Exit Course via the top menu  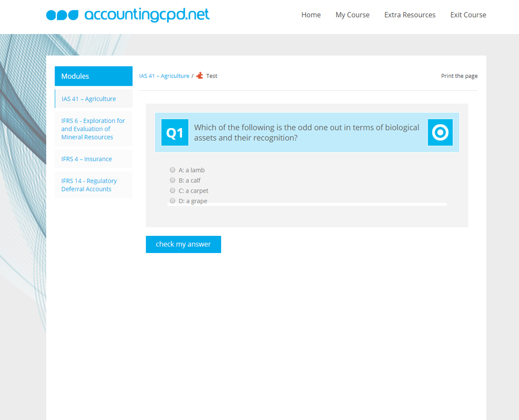coord(468,15)
